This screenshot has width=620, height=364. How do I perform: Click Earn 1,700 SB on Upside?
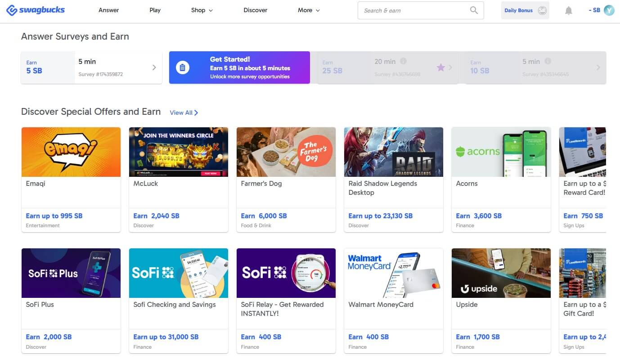coord(478,337)
